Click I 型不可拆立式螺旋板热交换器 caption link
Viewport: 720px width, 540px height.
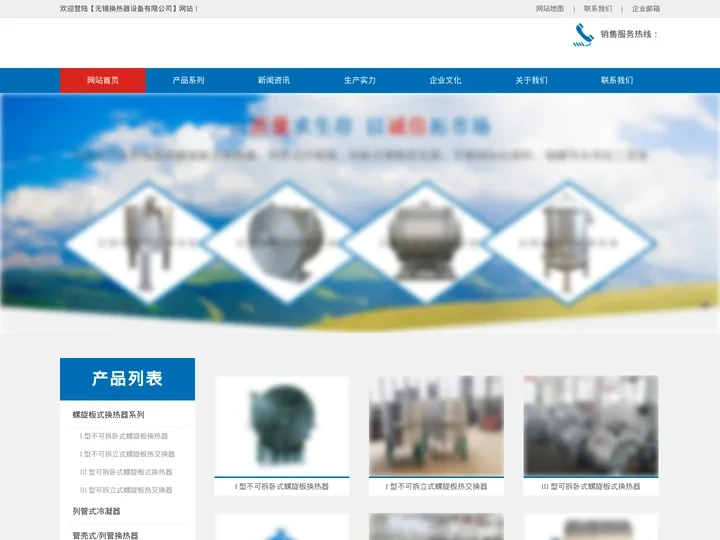click(x=436, y=486)
